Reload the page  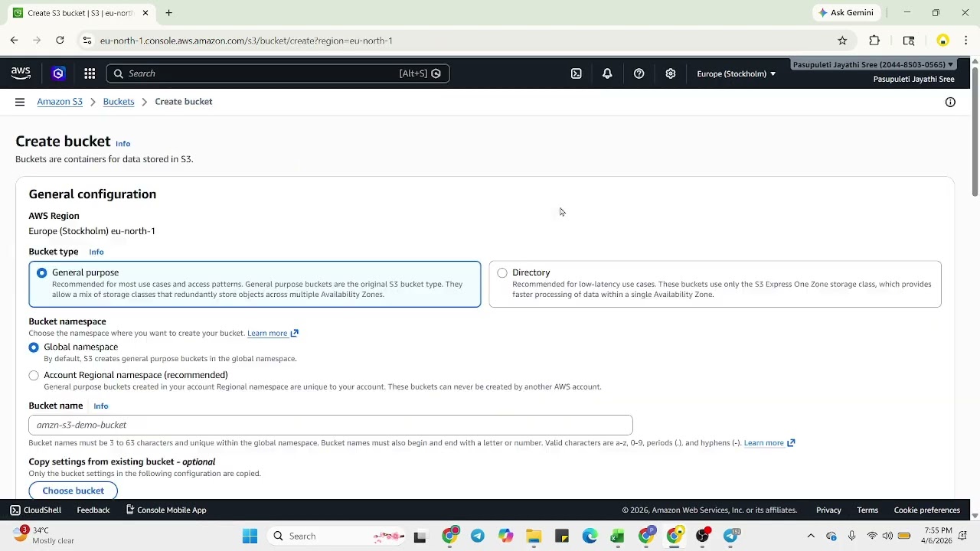point(60,41)
